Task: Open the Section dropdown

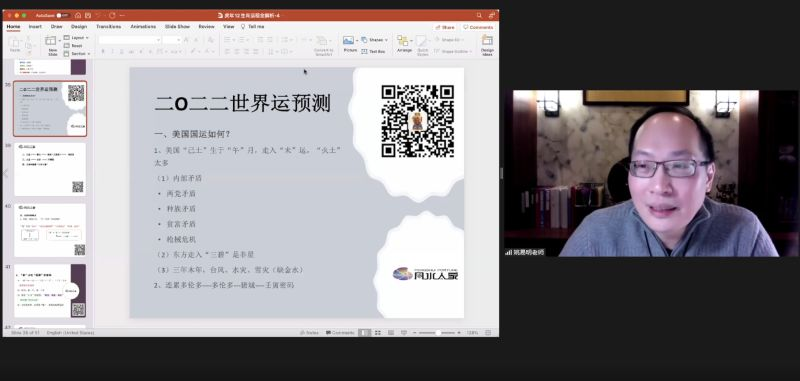Action: [77, 54]
